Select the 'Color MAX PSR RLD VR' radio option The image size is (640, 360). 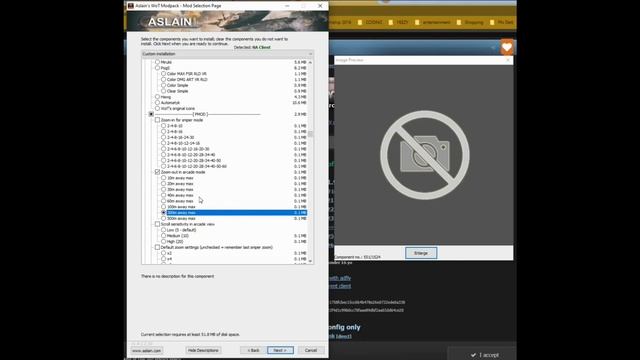click(x=163, y=74)
